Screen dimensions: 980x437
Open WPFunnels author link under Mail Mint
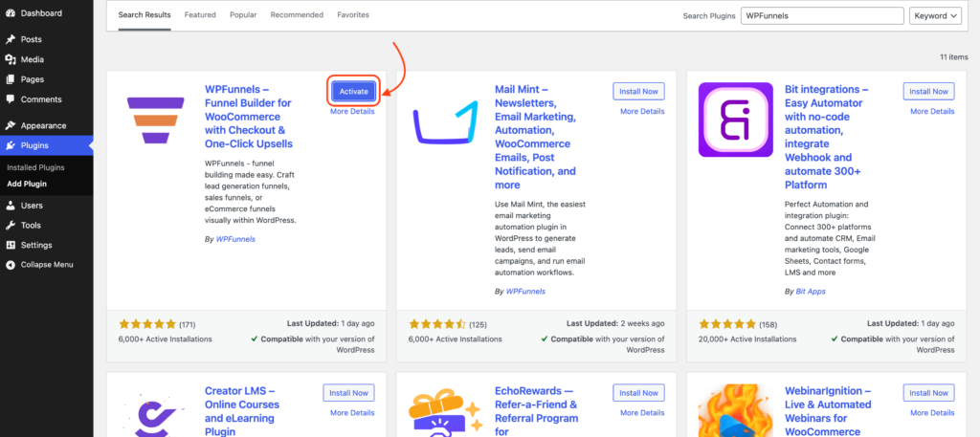[x=525, y=292]
